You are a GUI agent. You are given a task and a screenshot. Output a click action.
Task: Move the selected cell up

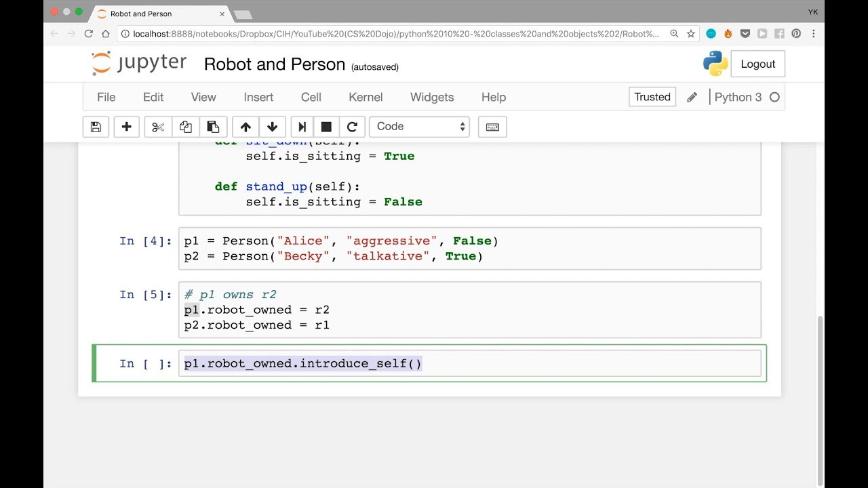click(x=245, y=127)
